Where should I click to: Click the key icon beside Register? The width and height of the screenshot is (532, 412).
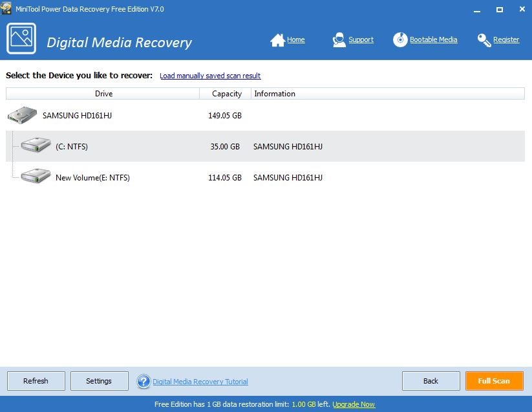click(484, 40)
